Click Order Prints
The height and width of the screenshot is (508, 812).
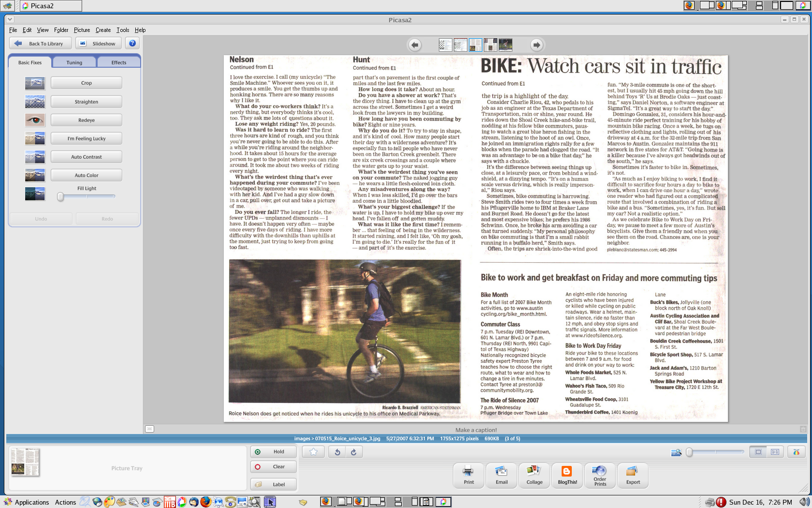tap(600, 475)
